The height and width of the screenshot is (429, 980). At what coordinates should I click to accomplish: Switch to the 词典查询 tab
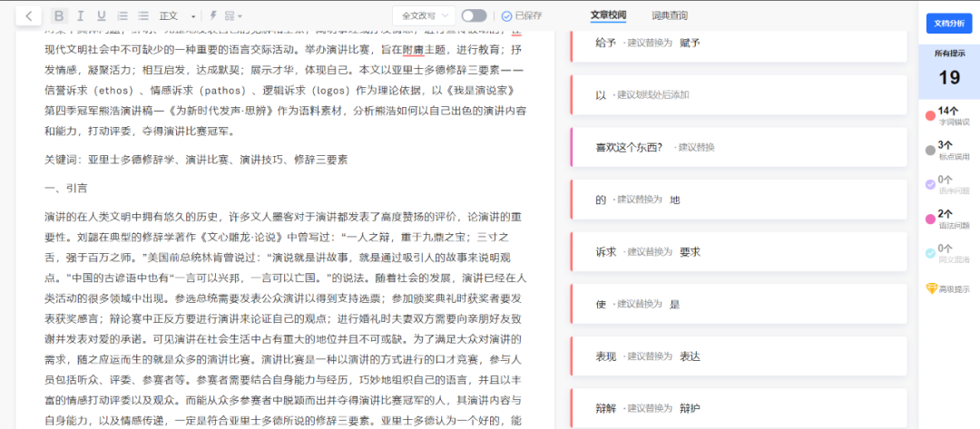point(670,15)
